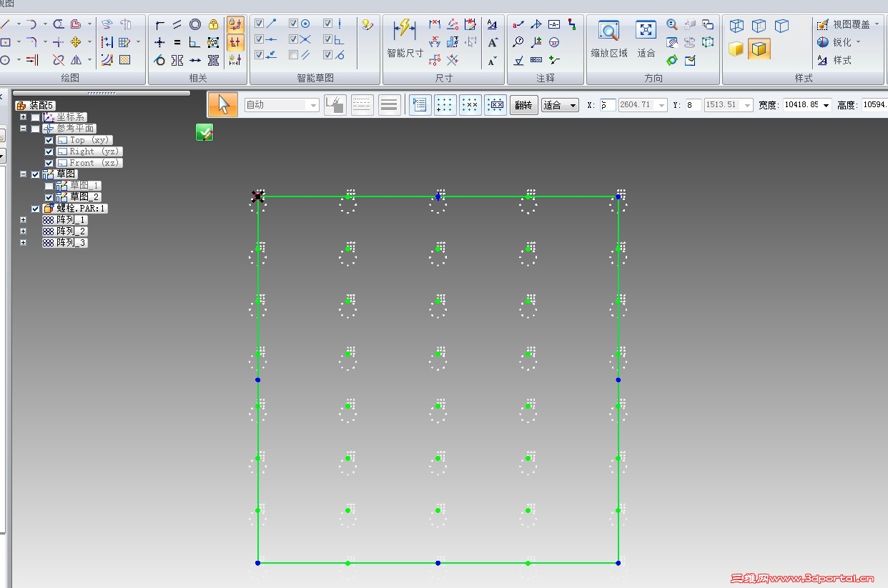This screenshot has height=588, width=888.
Task: Expand the 阵列_2 tree node
Action: pyautogui.click(x=24, y=231)
